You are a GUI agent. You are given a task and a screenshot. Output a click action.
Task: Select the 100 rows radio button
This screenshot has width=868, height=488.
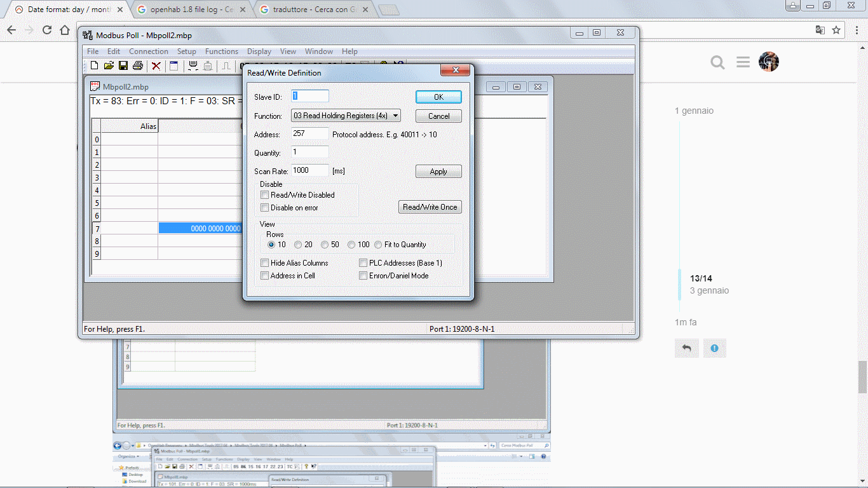(x=351, y=245)
